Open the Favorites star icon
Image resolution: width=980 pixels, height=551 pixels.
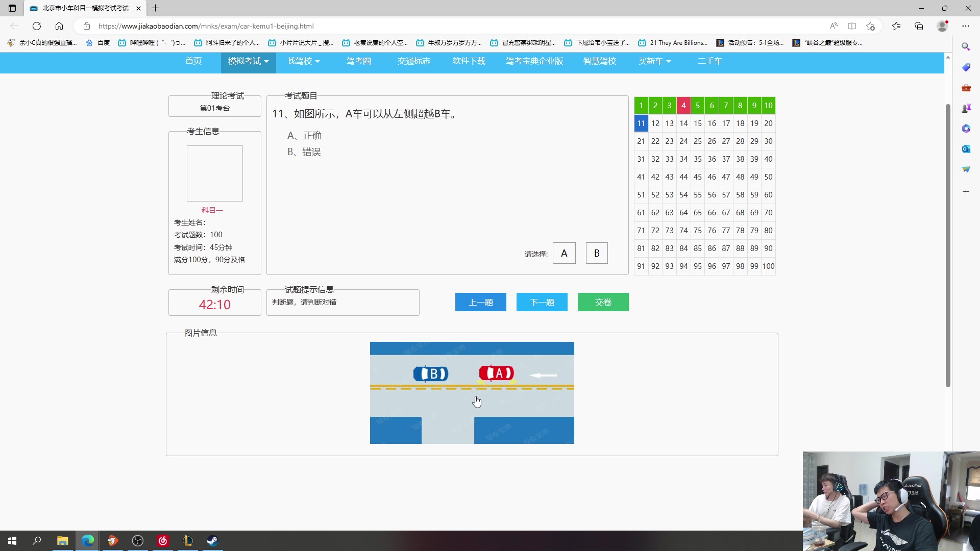(896, 26)
